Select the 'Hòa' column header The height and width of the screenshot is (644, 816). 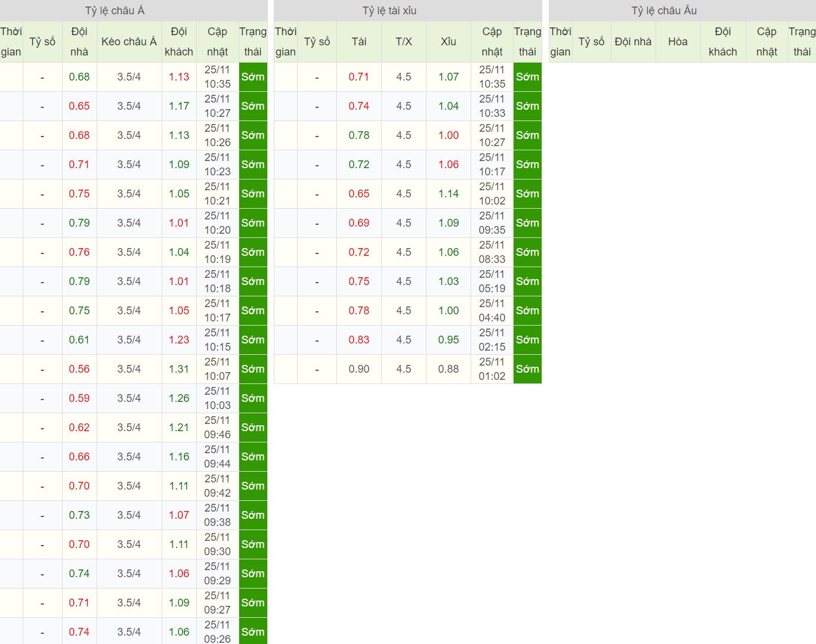coord(678,42)
